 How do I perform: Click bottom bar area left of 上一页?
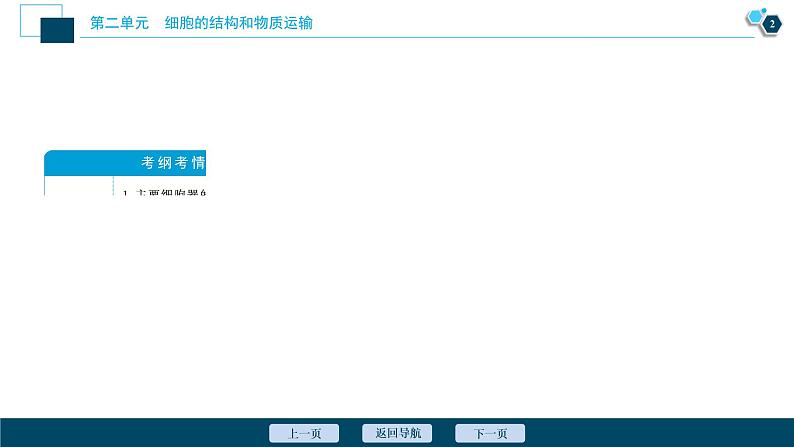(130, 433)
